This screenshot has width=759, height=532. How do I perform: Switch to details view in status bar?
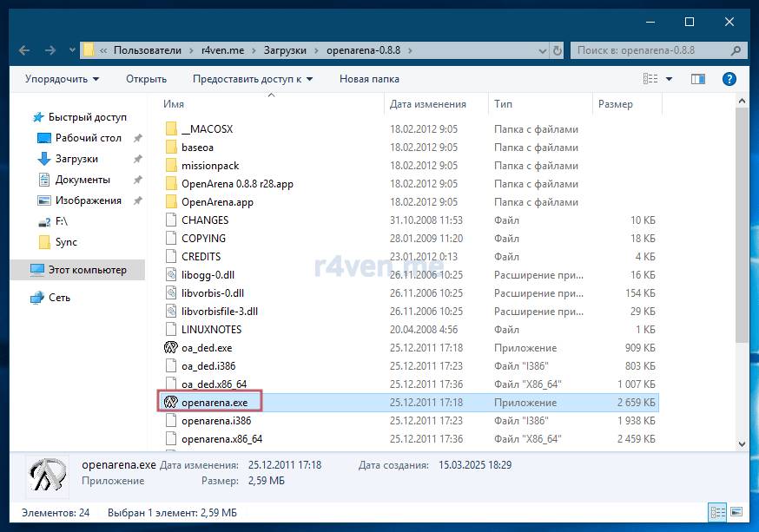coord(716,512)
